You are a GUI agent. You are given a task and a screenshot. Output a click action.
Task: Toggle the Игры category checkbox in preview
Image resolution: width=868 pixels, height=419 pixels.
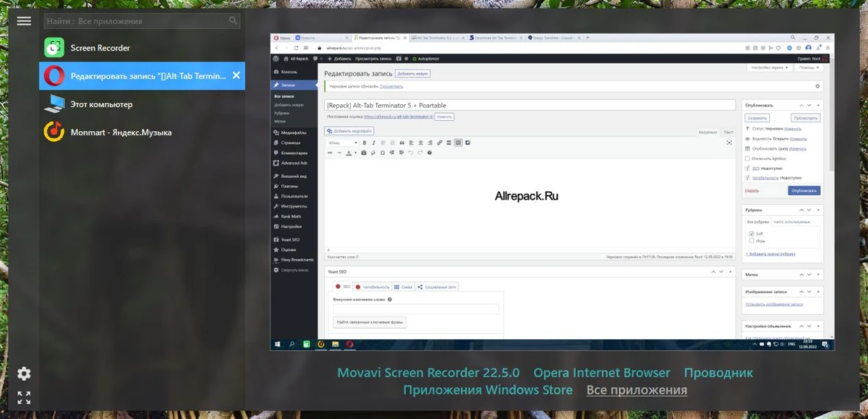tap(752, 241)
